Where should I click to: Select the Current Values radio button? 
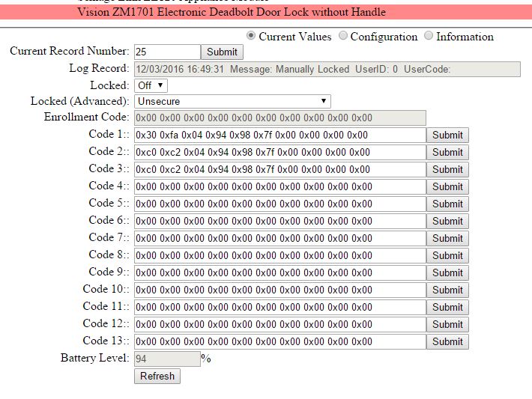click(x=251, y=36)
